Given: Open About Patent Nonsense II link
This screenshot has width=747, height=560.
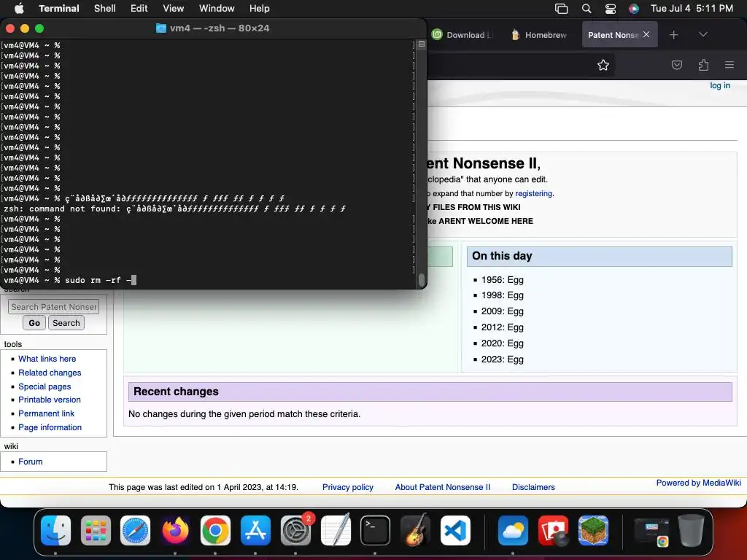Looking at the screenshot, I should point(443,487).
